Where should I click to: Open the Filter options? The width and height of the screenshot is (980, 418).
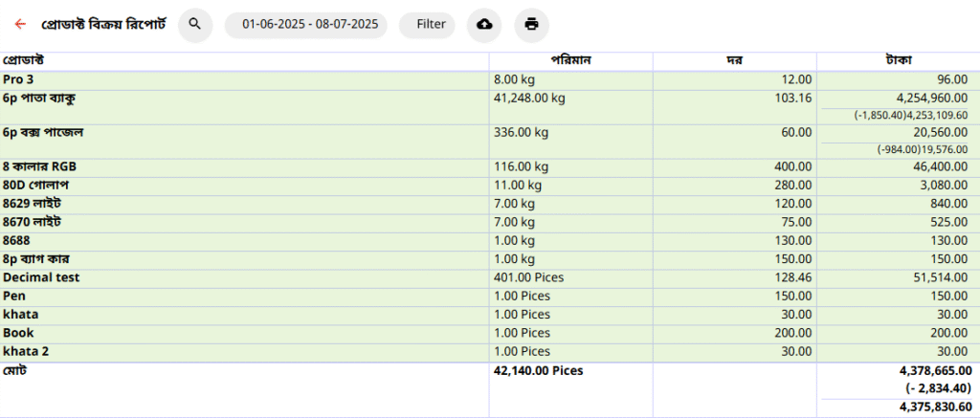(x=427, y=24)
